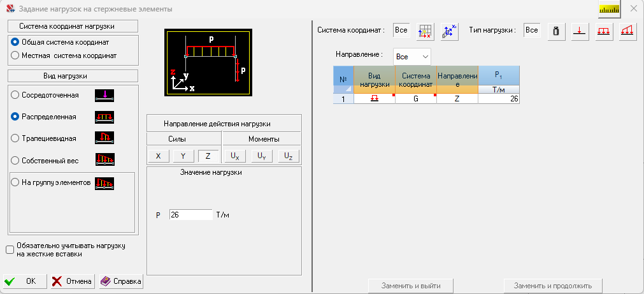Screen dimensions: 644x294
Task: Open the units ruler button
Action: tap(609, 9)
